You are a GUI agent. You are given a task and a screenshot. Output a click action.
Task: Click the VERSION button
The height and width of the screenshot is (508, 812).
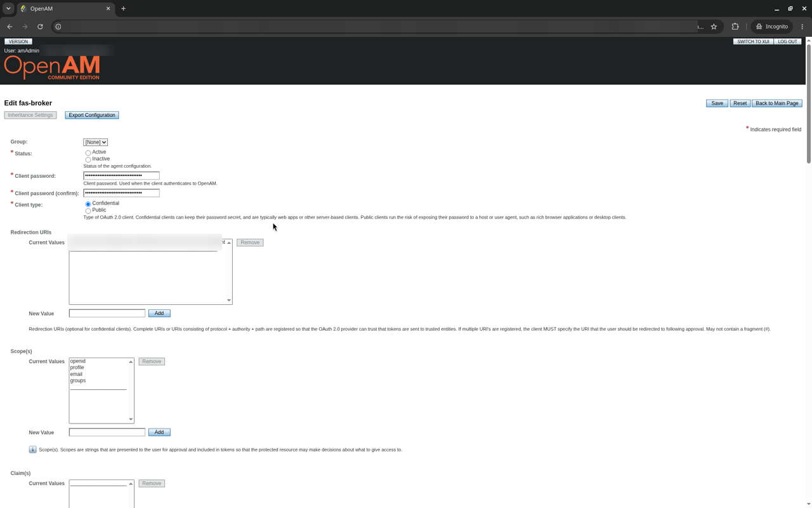pyautogui.click(x=18, y=41)
